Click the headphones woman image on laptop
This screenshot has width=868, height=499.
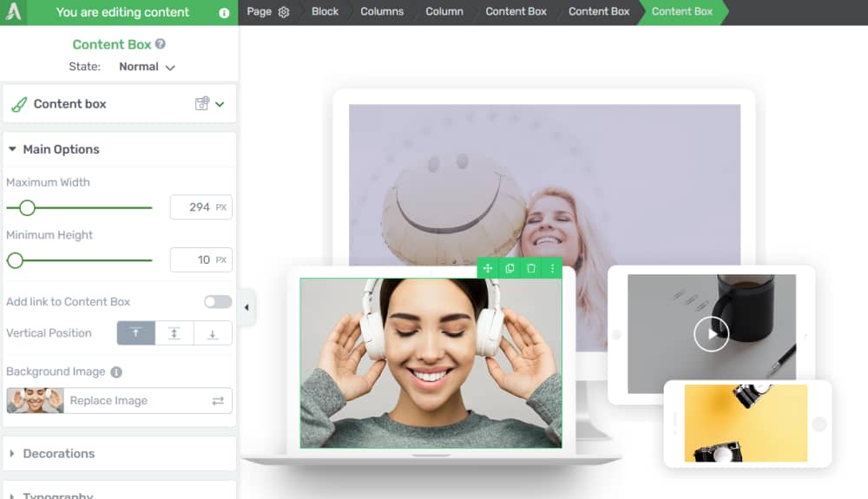[x=431, y=363]
